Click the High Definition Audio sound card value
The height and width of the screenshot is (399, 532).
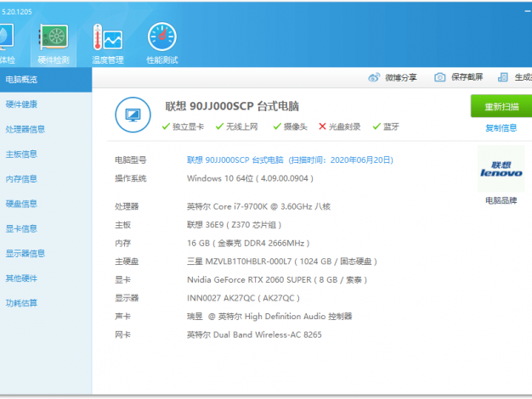coord(269,317)
